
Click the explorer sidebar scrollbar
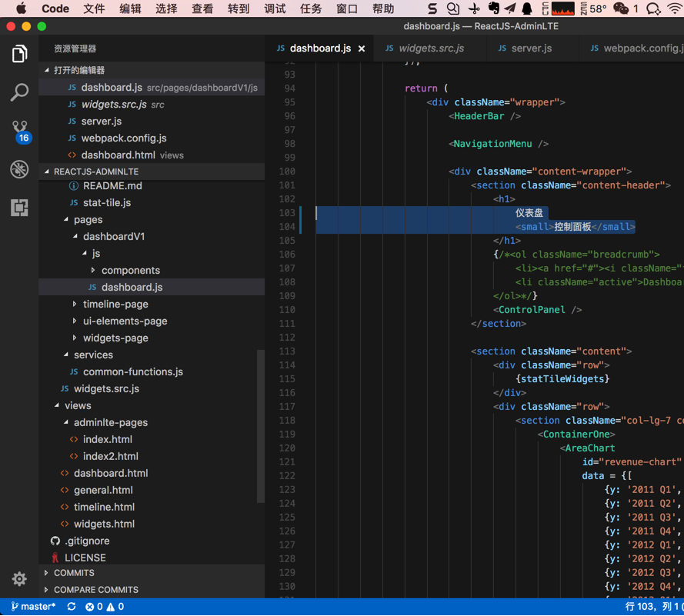pos(261,427)
